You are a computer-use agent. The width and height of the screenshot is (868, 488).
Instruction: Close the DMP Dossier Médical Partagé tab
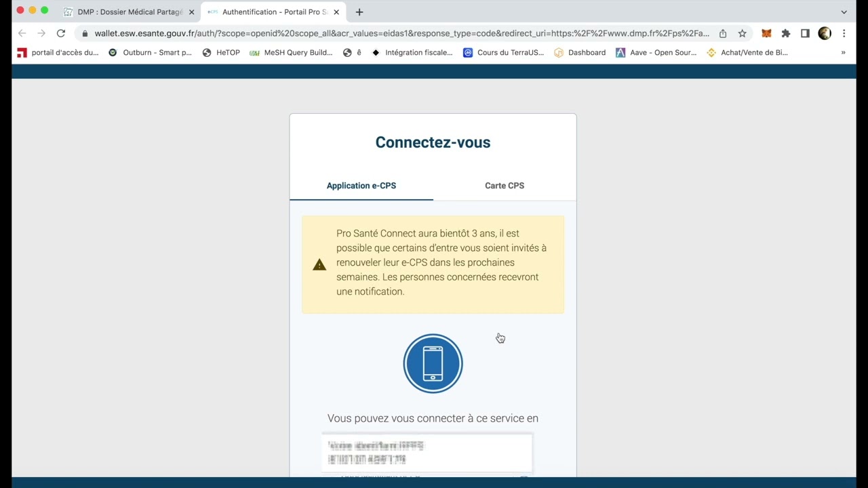click(x=191, y=12)
